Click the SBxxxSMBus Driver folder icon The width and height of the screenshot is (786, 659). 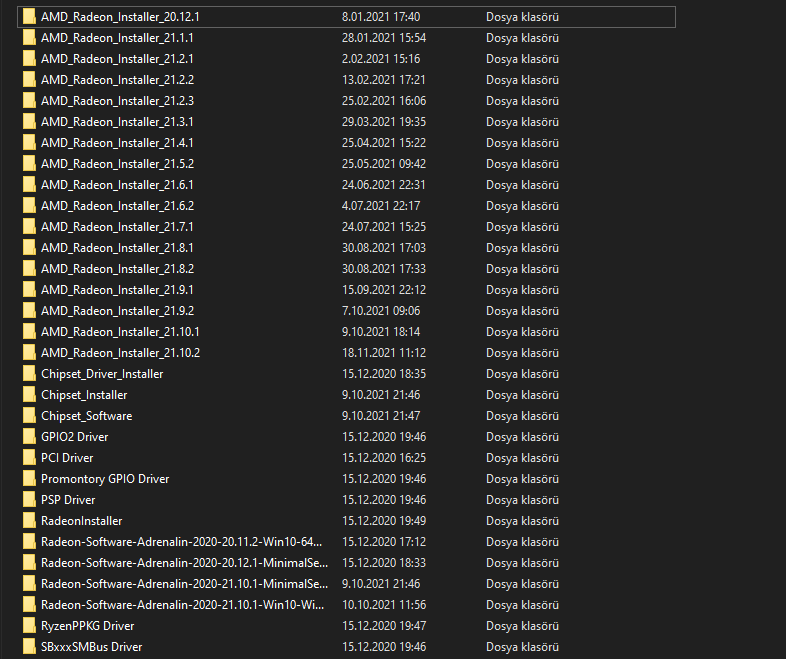point(30,647)
